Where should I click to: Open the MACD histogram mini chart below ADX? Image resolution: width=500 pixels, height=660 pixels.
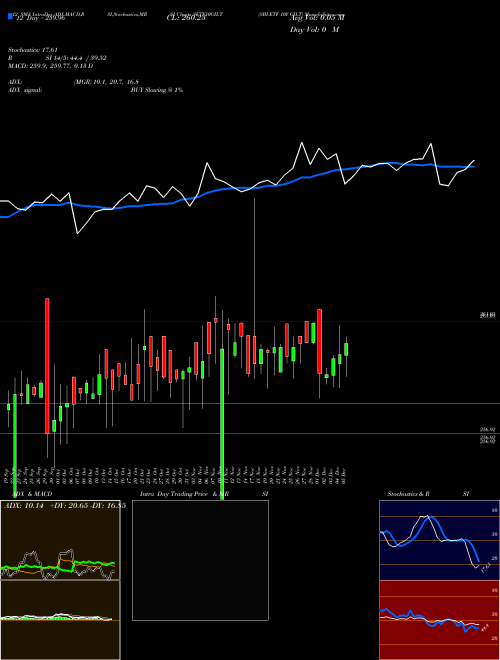[60, 620]
